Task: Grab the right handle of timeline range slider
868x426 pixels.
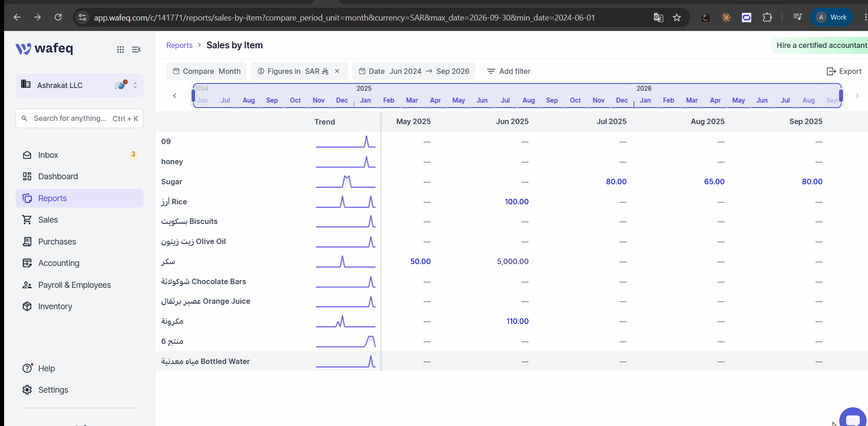Action: (841, 96)
